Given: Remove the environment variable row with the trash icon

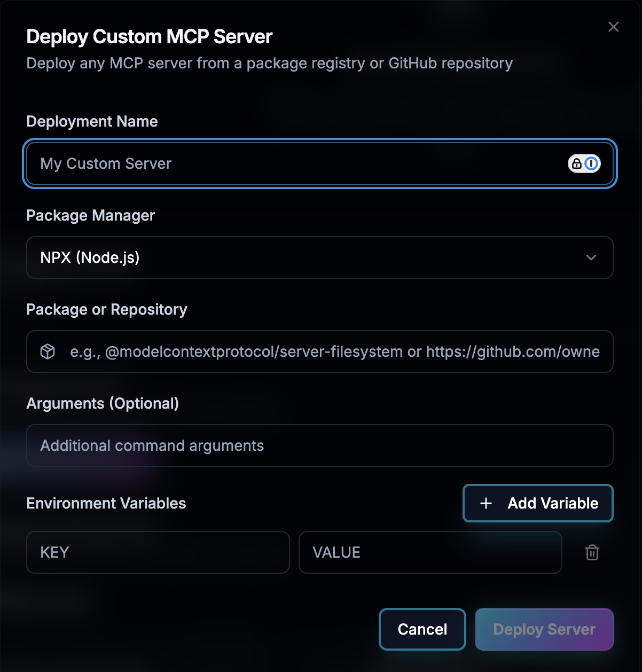Looking at the screenshot, I should (592, 552).
